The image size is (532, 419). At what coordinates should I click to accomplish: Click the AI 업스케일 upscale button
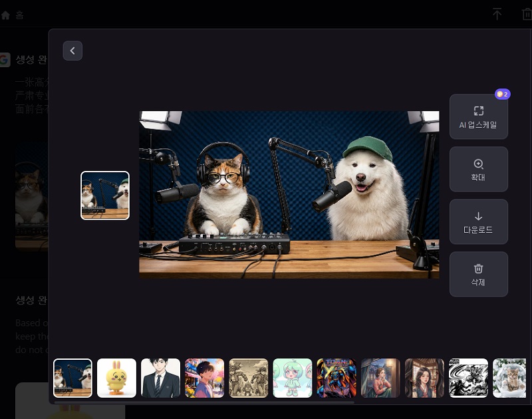[478, 116]
